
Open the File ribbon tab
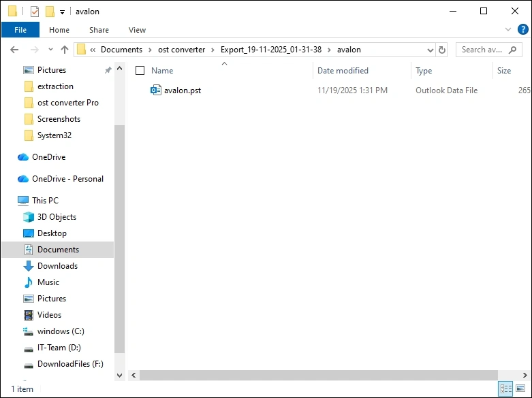(x=20, y=30)
